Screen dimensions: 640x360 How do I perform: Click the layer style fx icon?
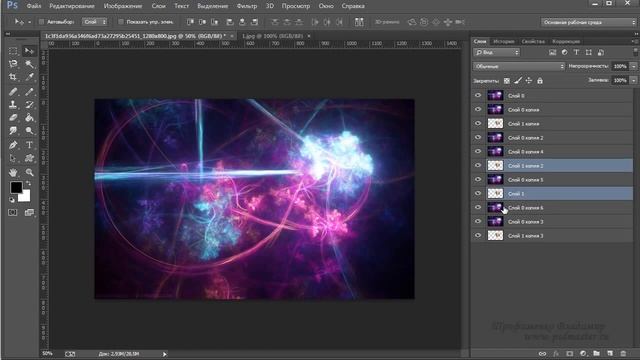pos(556,353)
